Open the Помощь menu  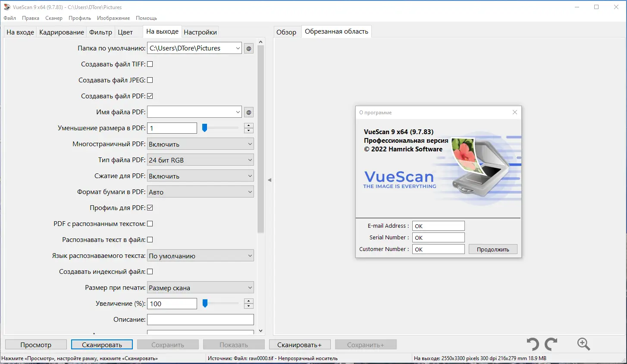coord(147,18)
